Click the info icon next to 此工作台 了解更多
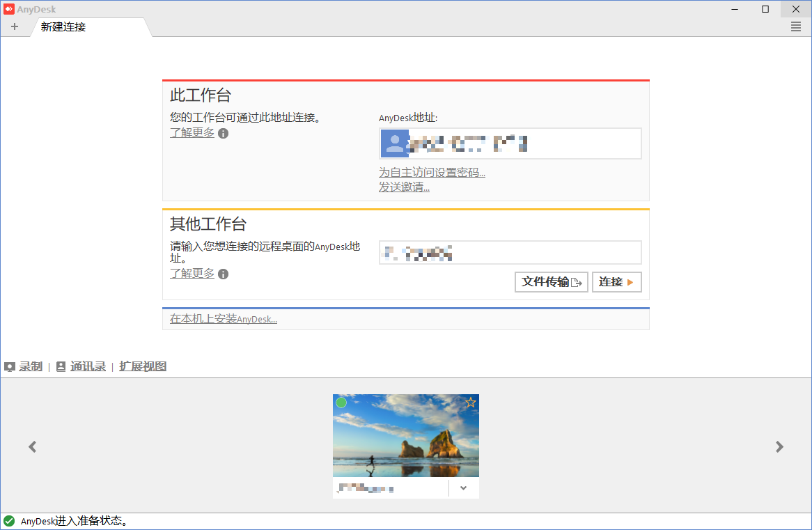Image resolution: width=812 pixels, height=530 pixels. (224, 133)
